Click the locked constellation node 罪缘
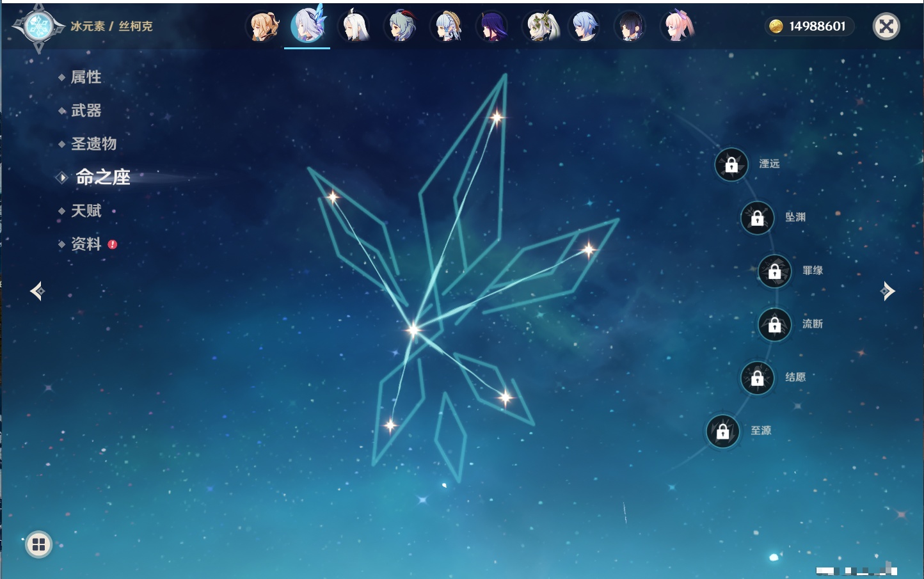 click(775, 271)
